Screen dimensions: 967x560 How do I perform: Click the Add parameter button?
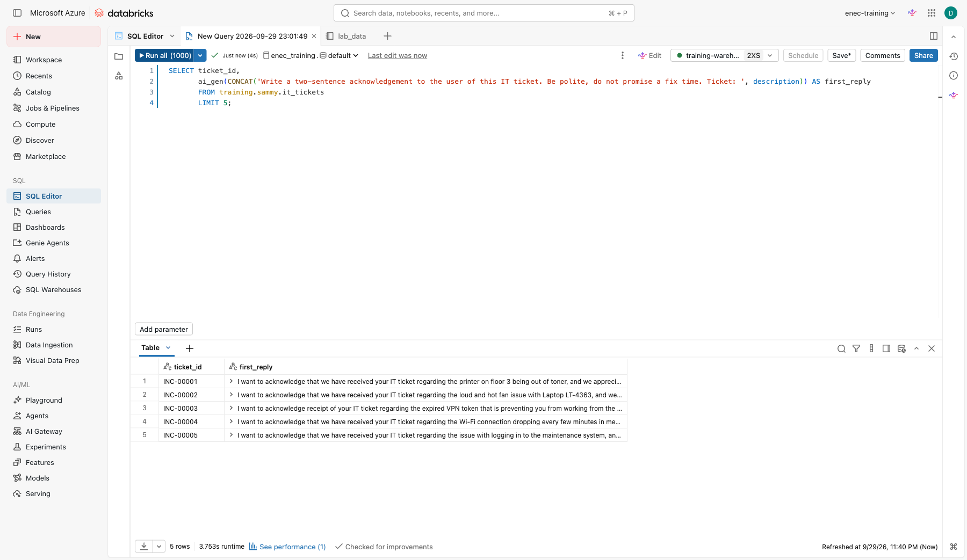click(x=164, y=329)
